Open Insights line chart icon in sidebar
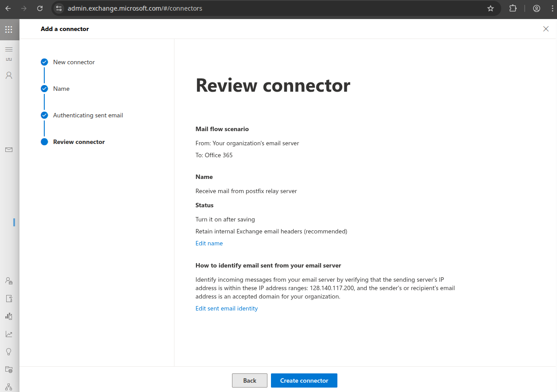The width and height of the screenshot is (557, 392). (x=9, y=334)
